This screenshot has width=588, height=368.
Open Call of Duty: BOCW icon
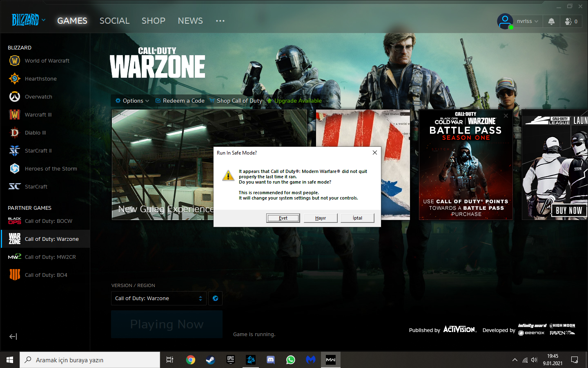[x=15, y=221]
